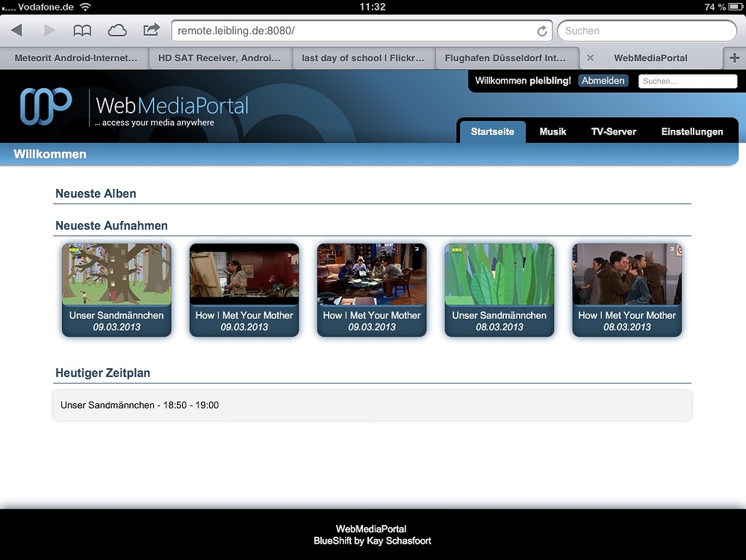Go to Einstellungen tab
Screen dimensions: 746x560
coord(691,131)
